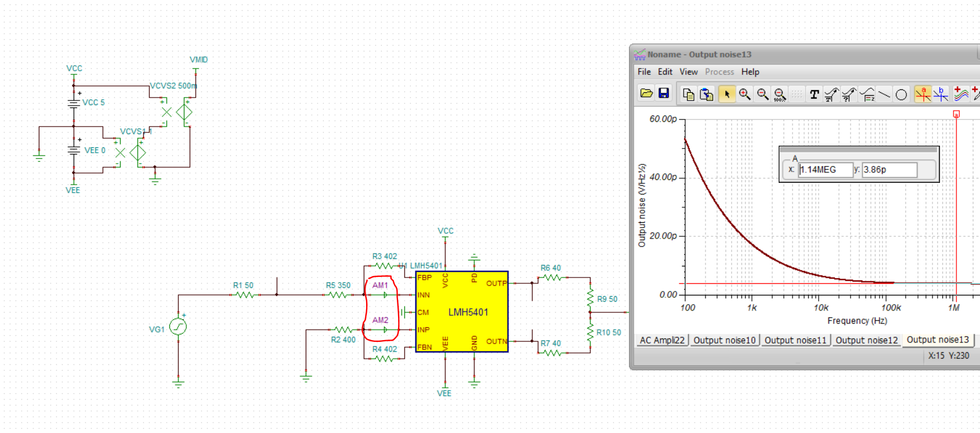The image size is (980, 433).
Task: Select the Output noise13 tab
Action: (938, 340)
